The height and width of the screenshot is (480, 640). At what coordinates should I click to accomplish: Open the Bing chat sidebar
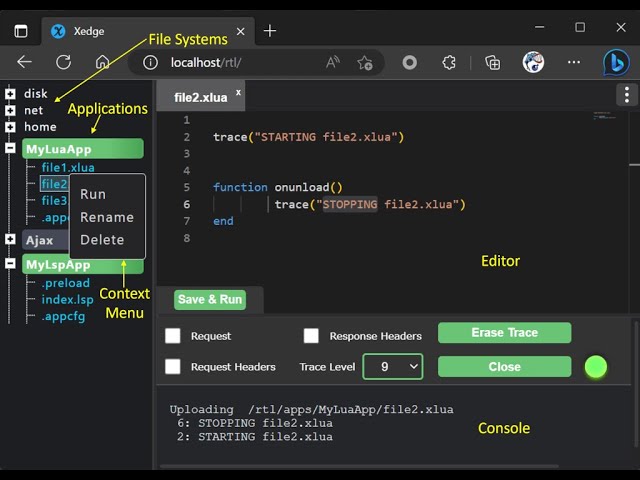coord(616,62)
